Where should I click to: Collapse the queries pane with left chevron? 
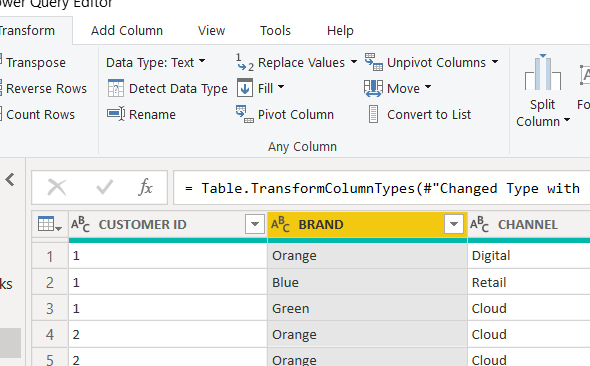click(x=10, y=180)
